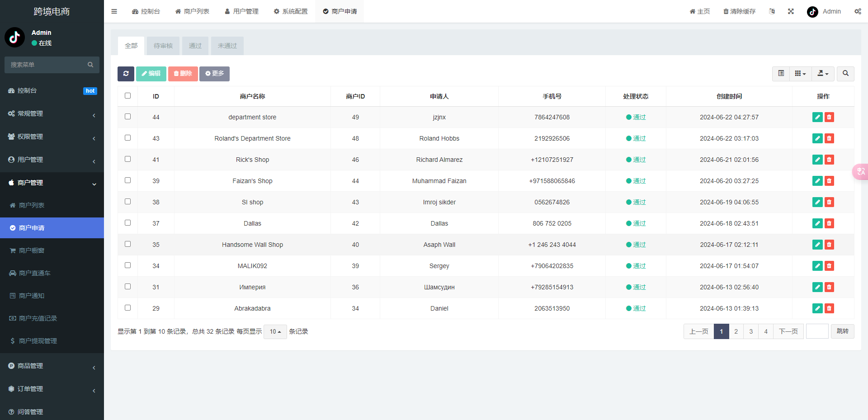Click the 清除缓存 link in header
Image resolution: width=868 pixels, height=420 pixels.
click(x=739, y=11)
